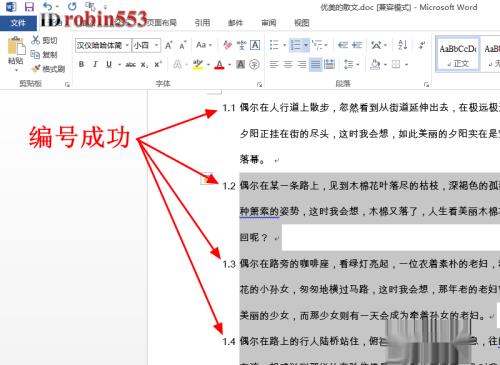Open the 剪贴板 pane launcher
This screenshot has height=365, width=500.
(x=67, y=85)
